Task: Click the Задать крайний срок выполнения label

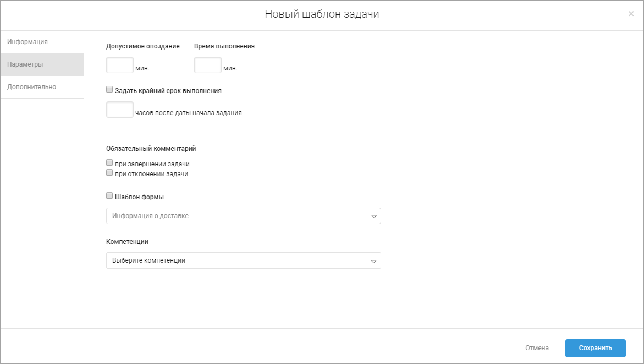Action: [168, 91]
